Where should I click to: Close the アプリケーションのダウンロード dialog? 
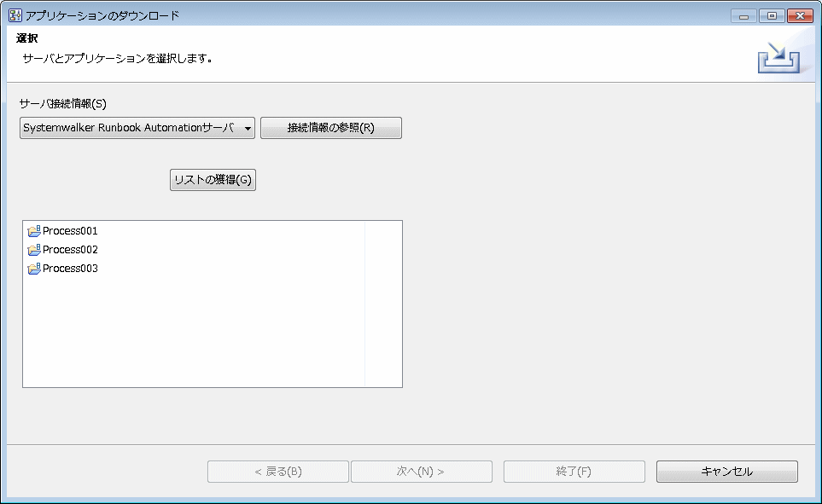pos(800,15)
